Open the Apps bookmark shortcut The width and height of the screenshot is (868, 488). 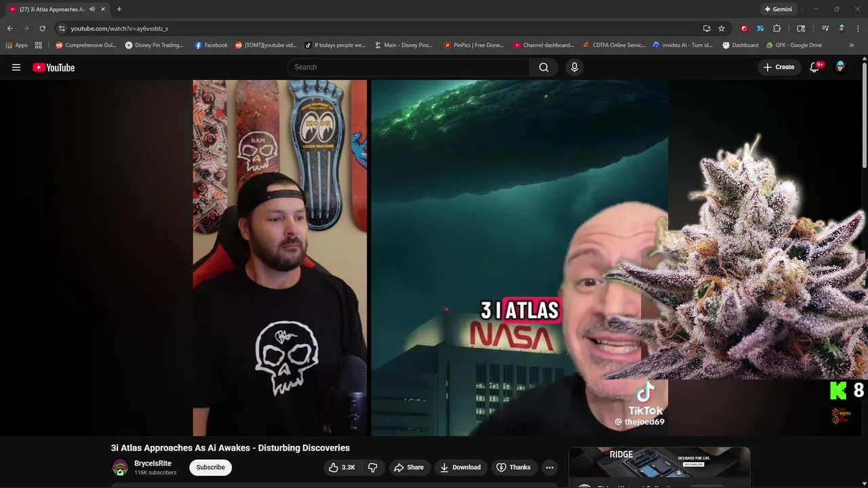[16, 45]
